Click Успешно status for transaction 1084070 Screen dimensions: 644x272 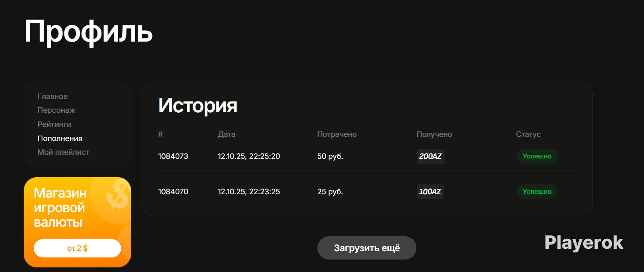537,192
